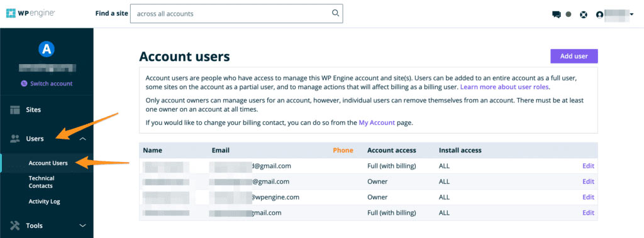Click the account avatar letter A

pos(47,50)
